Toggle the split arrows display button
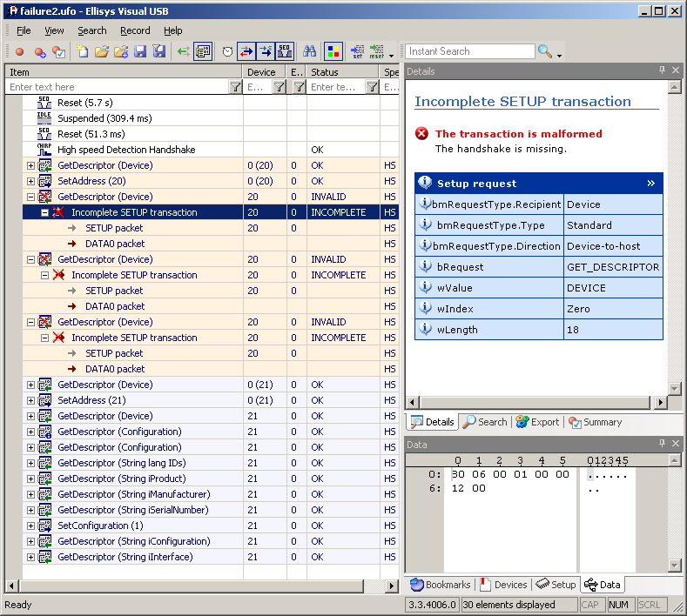This screenshot has width=687, height=616. tap(266, 51)
